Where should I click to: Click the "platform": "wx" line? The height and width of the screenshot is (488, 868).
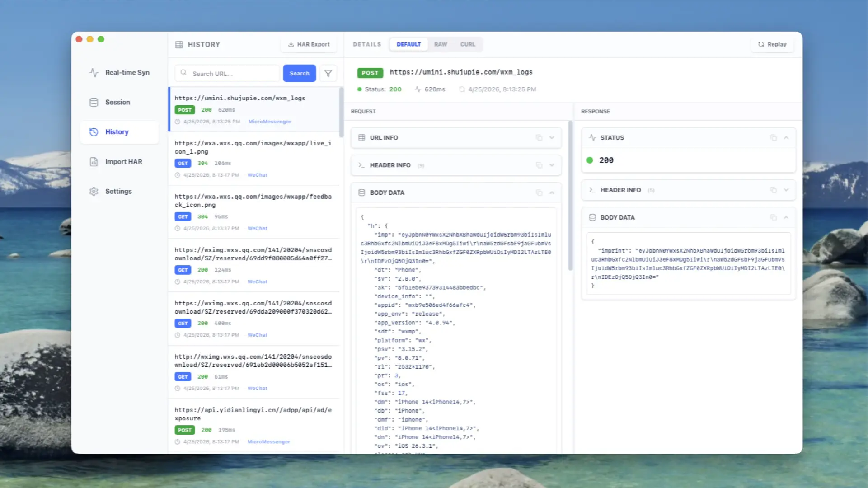point(402,340)
